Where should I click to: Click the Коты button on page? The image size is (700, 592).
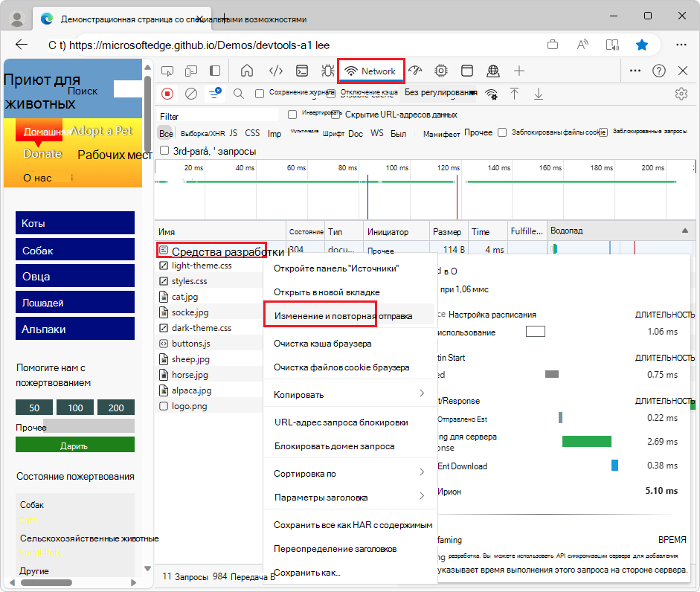pyautogui.click(x=75, y=223)
